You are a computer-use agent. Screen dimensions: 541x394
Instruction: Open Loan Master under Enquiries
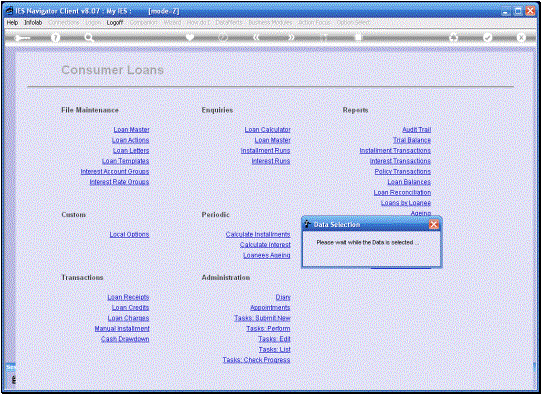tap(273, 140)
